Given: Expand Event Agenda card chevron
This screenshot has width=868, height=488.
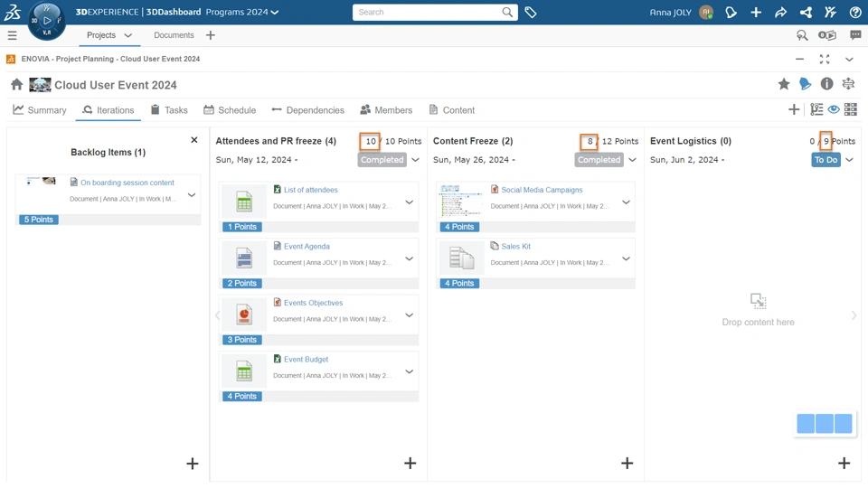Looking at the screenshot, I should (x=409, y=259).
